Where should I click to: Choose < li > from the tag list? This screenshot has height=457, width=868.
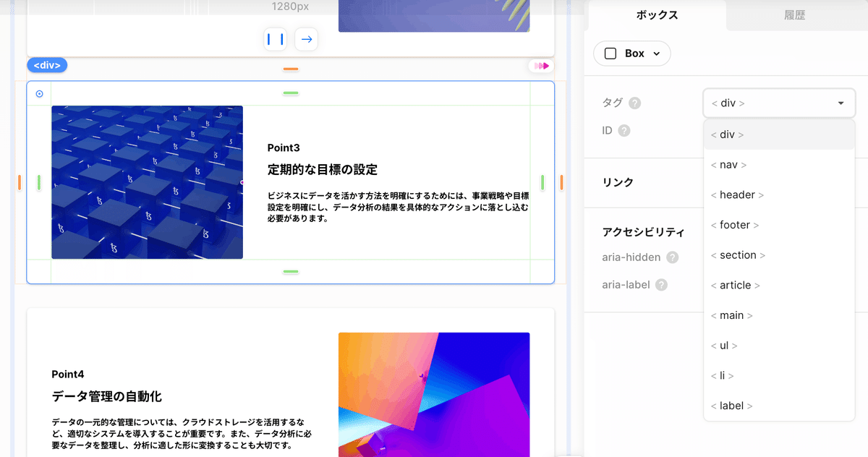tap(779, 375)
